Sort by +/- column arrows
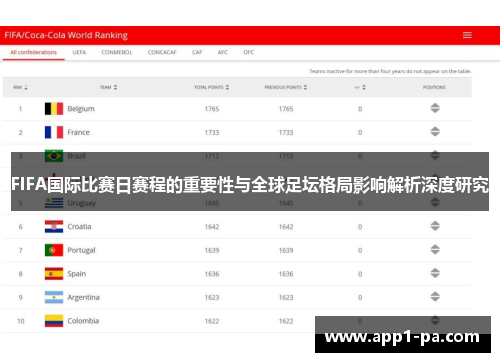 pos(364,87)
